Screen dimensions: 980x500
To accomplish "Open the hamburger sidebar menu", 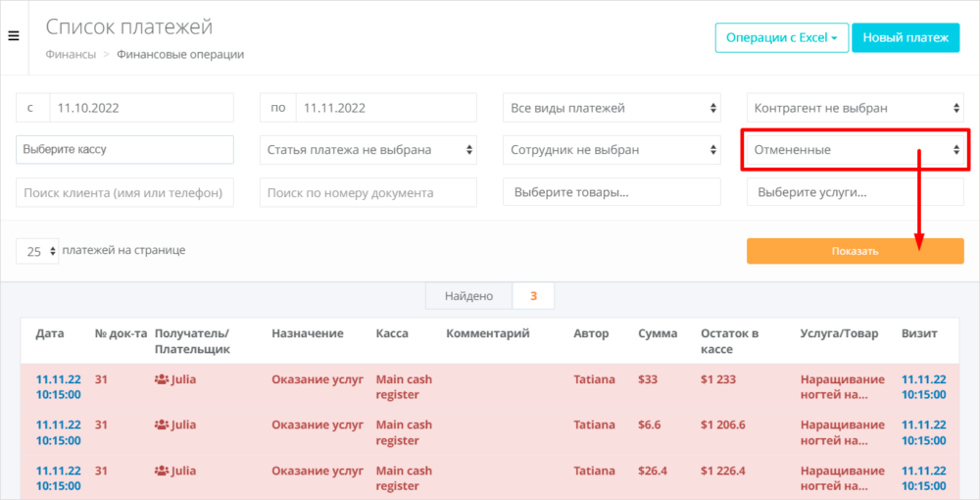I will [14, 36].
